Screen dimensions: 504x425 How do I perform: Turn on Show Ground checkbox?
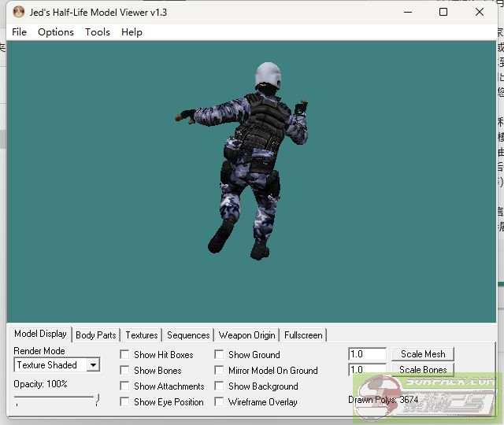(x=219, y=355)
